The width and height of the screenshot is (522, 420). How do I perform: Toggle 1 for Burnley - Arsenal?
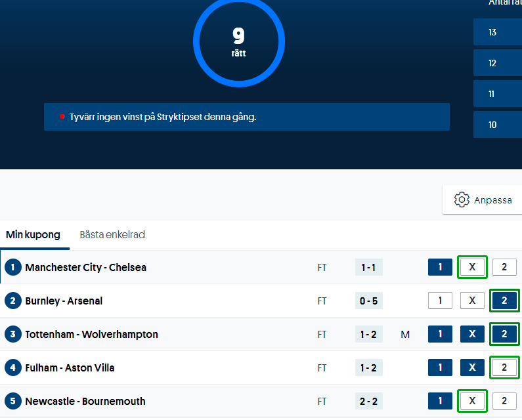pyautogui.click(x=440, y=301)
